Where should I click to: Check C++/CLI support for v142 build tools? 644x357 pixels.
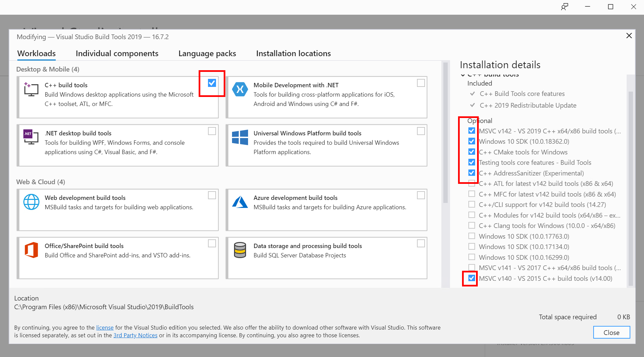pyautogui.click(x=472, y=204)
